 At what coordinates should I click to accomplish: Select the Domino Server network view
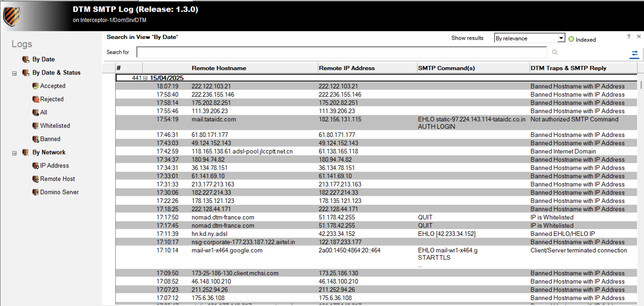click(59, 192)
